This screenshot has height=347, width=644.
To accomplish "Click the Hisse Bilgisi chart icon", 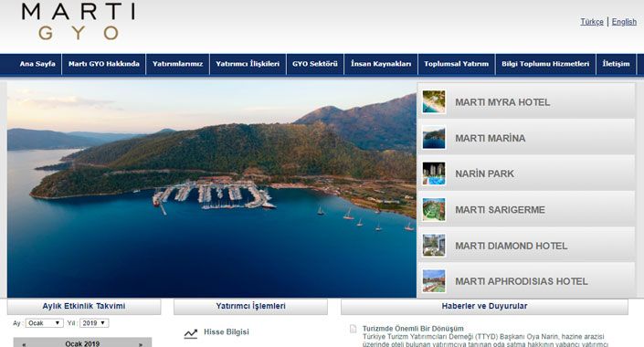I will point(191,333).
